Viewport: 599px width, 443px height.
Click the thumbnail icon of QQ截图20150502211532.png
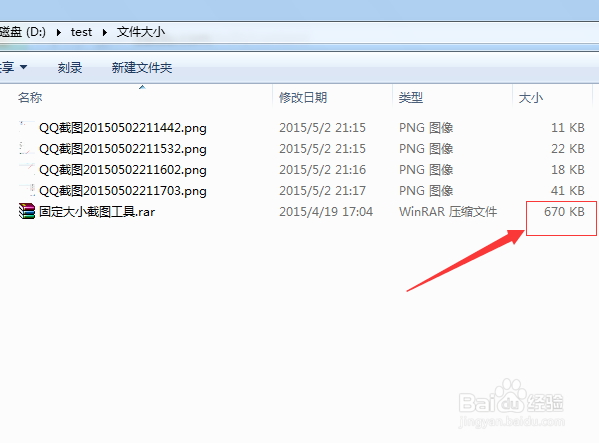26,148
